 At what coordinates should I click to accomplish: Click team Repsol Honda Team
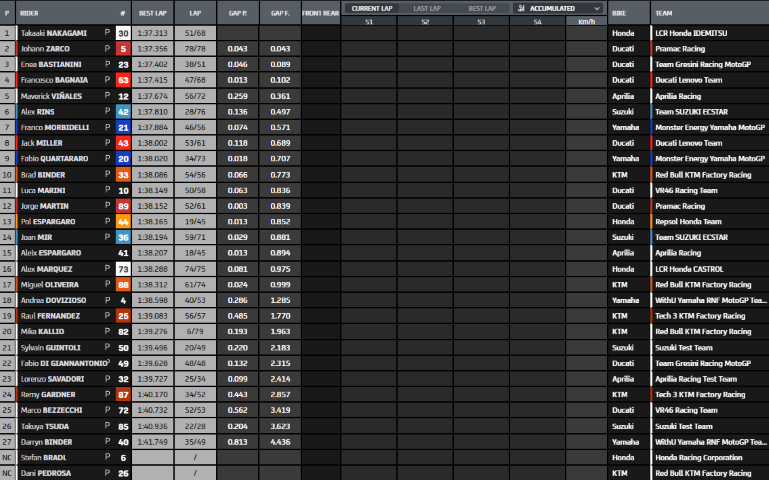(x=688, y=222)
